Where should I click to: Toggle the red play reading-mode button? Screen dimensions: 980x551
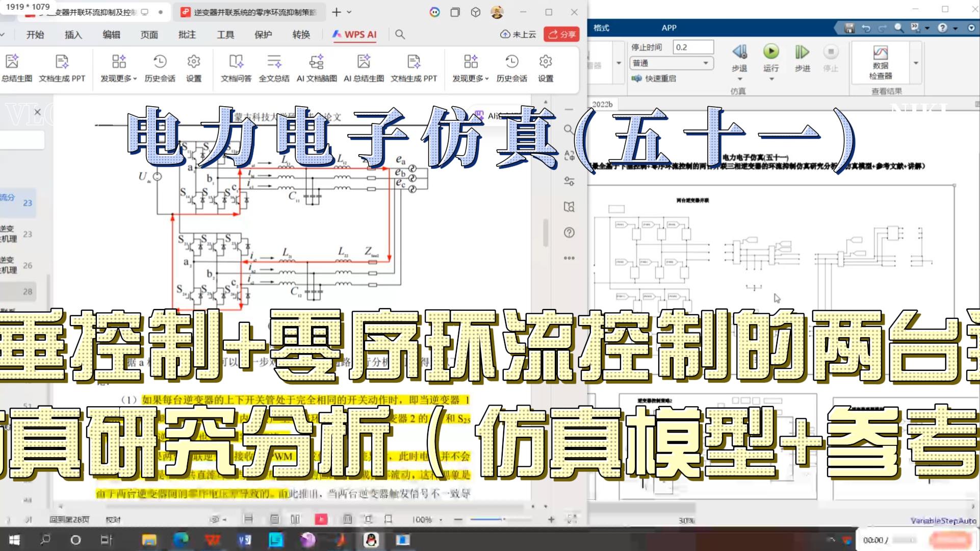(x=321, y=519)
